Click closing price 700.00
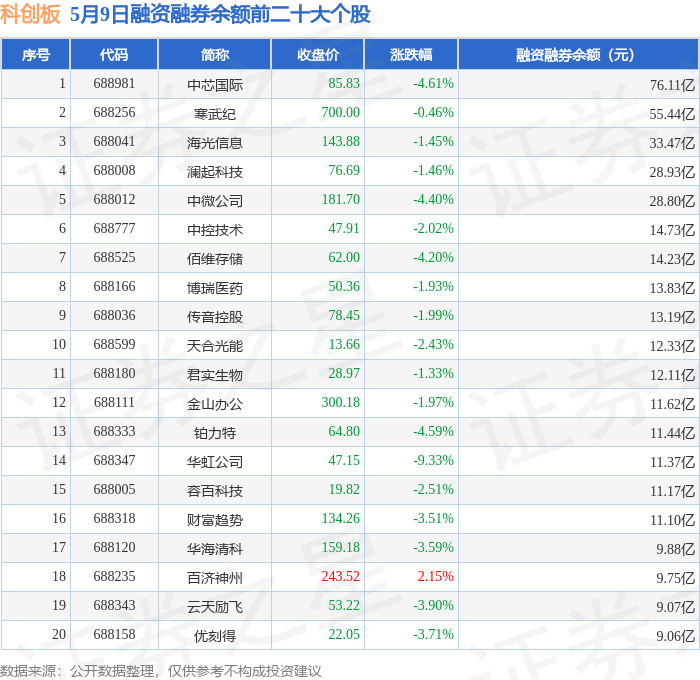 click(x=341, y=112)
